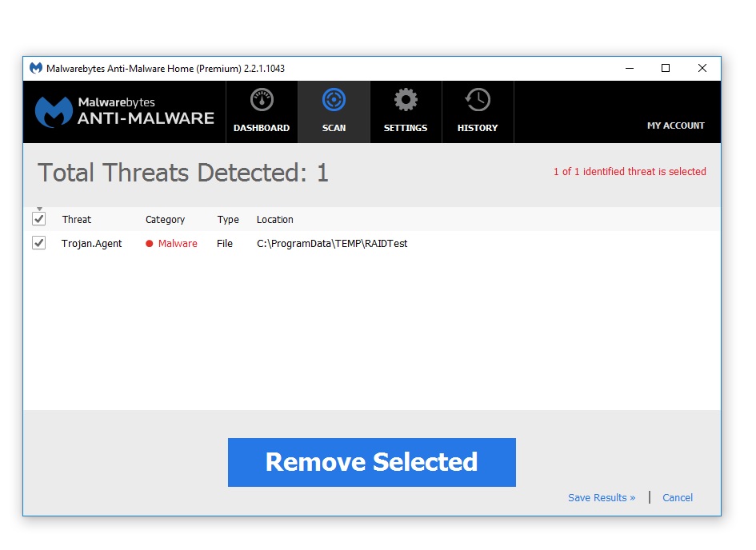Screen dimensions: 756x550
Task: Close the Malwarebytes window
Action: coord(702,69)
